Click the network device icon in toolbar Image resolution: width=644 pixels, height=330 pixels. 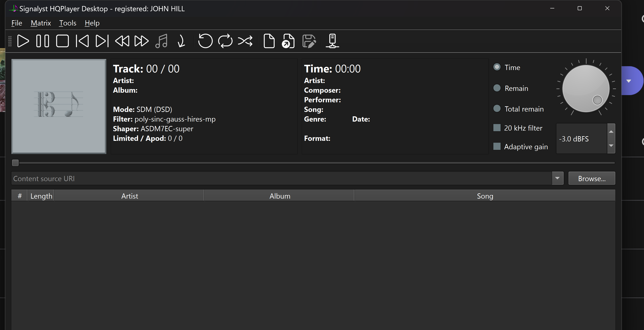click(x=332, y=41)
